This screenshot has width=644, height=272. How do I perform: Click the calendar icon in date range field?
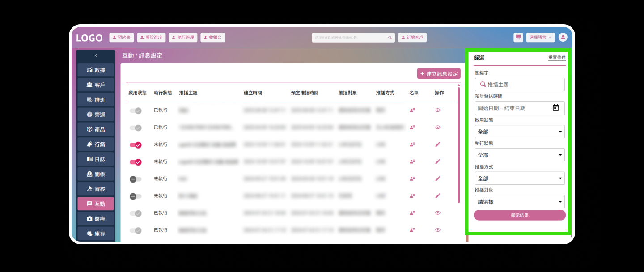(x=555, y=108)
